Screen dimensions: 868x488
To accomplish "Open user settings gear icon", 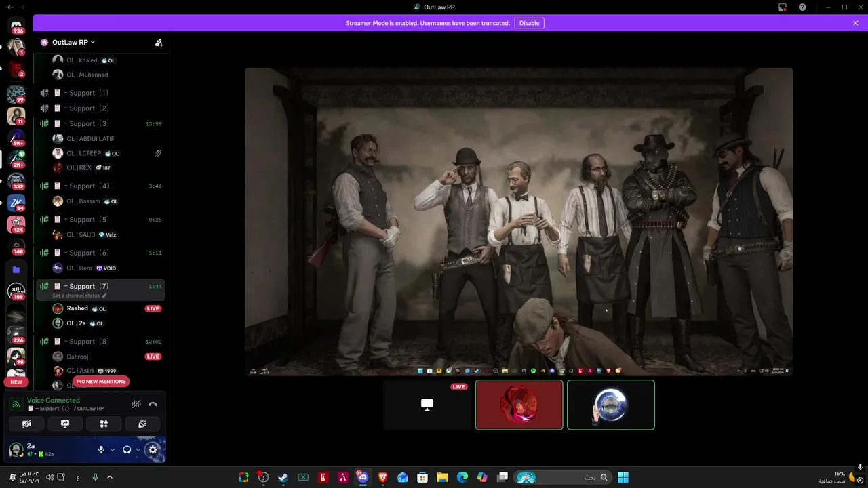I will coord(153,449).
